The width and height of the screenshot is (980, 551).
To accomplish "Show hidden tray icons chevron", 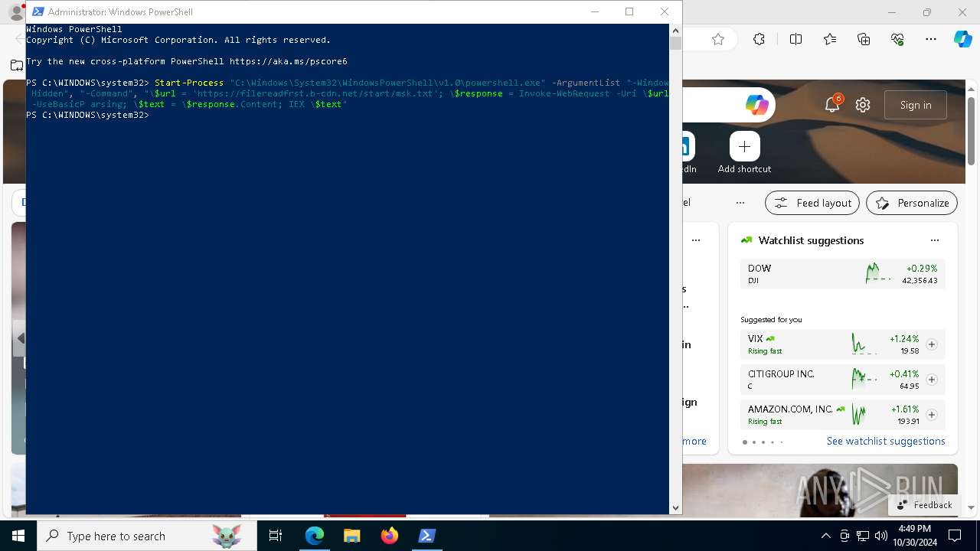I will 825,536.
